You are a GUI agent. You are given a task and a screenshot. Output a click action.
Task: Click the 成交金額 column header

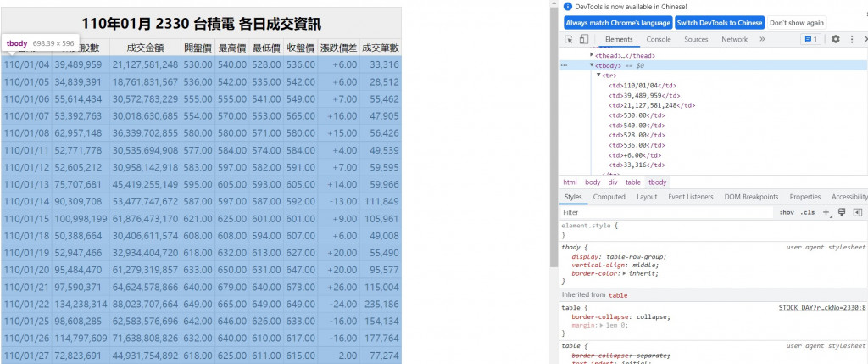coord(145,48)
